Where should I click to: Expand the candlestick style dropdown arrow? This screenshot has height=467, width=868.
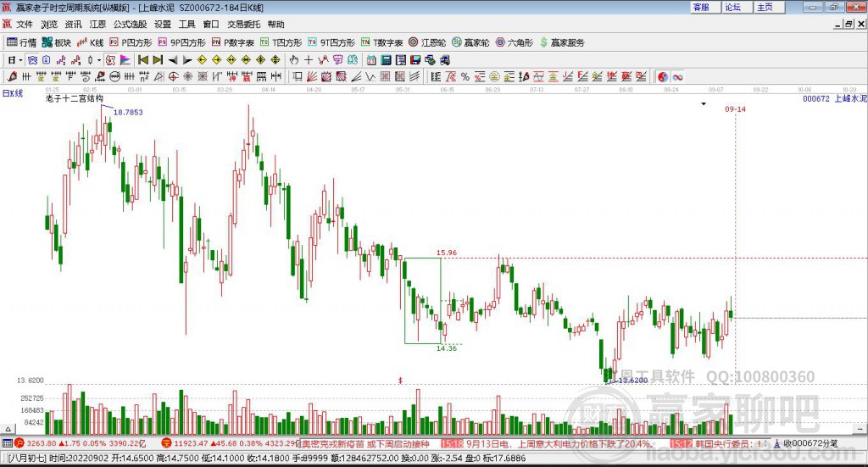coord(99,60)
